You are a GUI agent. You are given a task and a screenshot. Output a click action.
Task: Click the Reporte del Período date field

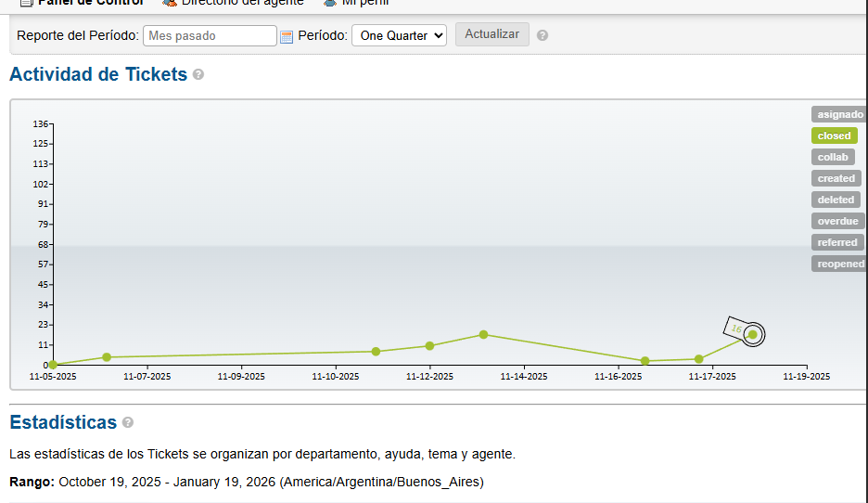[x=210, y=35]
